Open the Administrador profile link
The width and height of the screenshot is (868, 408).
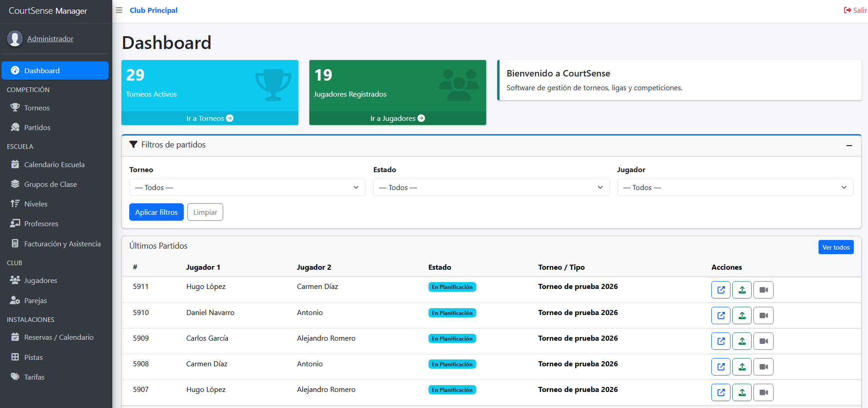click(50, 38)
